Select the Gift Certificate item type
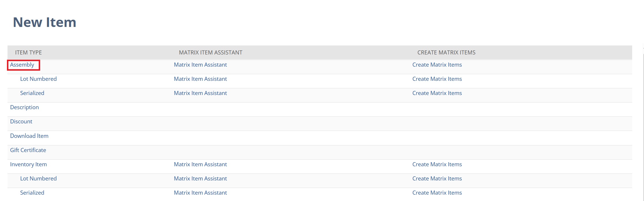 click(28, 150)
